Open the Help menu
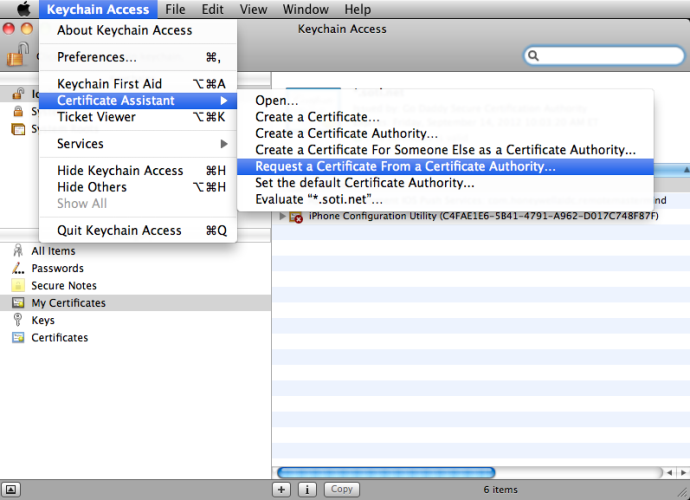690x500 pixels. pyautogui.click(x=357, y=9)
